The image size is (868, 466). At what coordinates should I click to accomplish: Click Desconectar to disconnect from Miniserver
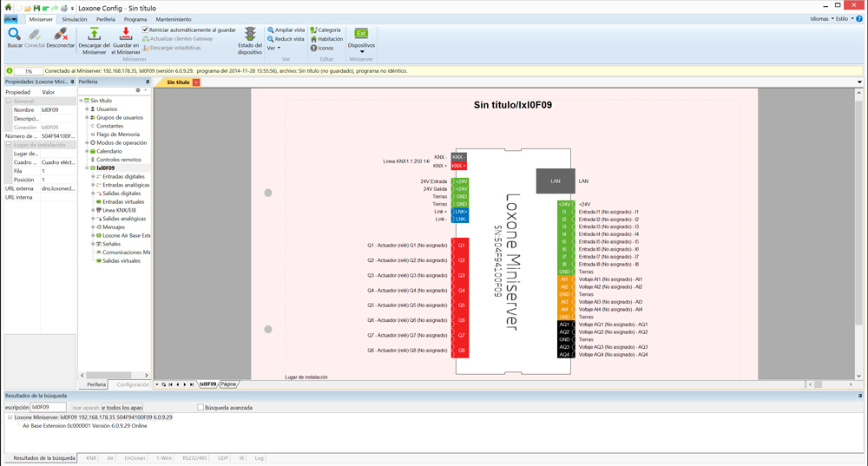61,35
